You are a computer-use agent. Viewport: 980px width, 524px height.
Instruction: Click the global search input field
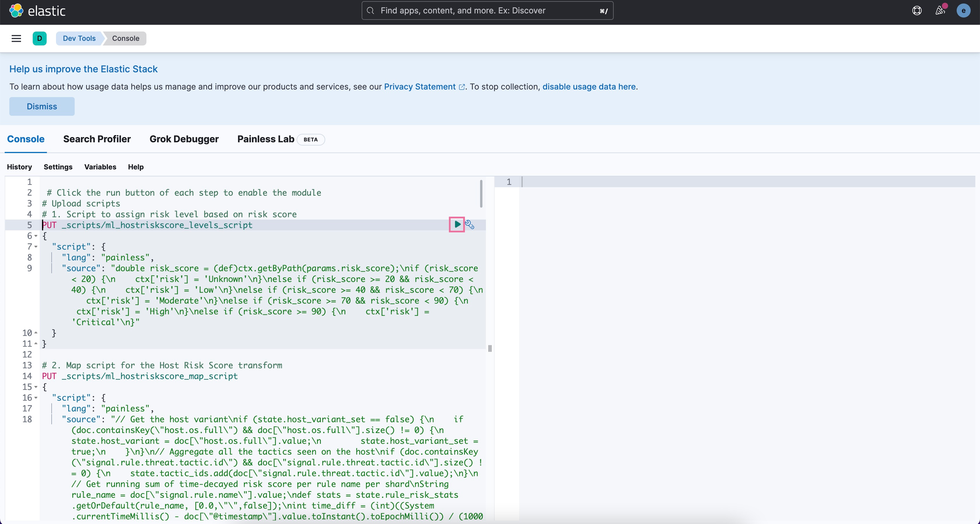[487, 11]
